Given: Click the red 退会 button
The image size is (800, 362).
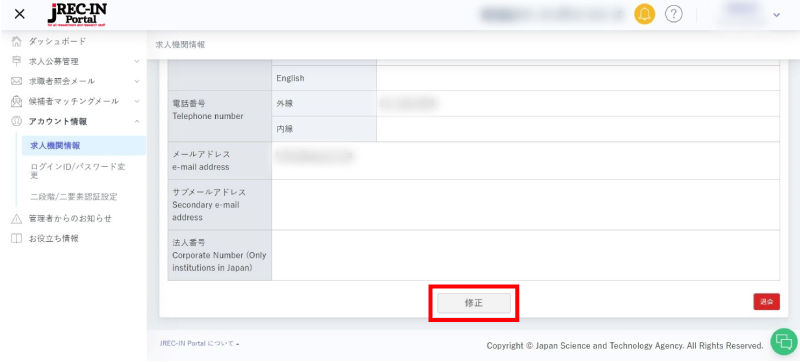Looking at the screenshot, I should coord(766,302).
